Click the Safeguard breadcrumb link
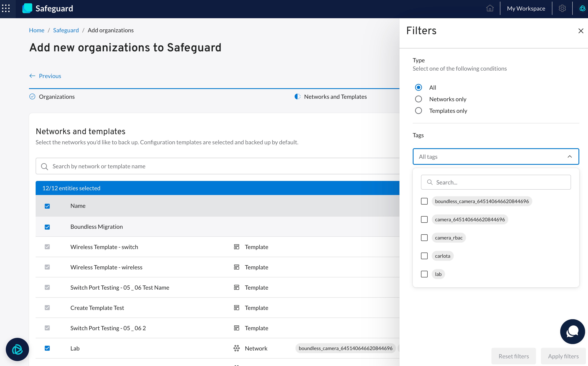The image size is (588, 366). tap(66, 30)
